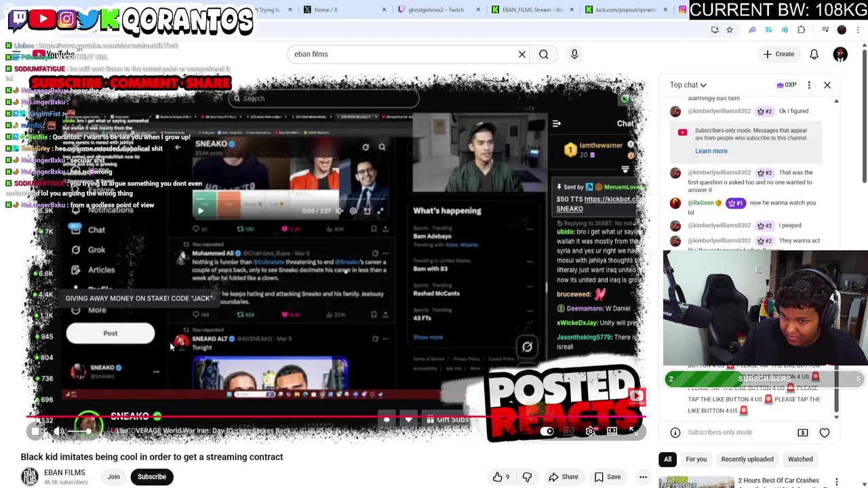Click the super chat icon next to heart
This screenshot has width=868, height=488.
(x=803, y=432)
